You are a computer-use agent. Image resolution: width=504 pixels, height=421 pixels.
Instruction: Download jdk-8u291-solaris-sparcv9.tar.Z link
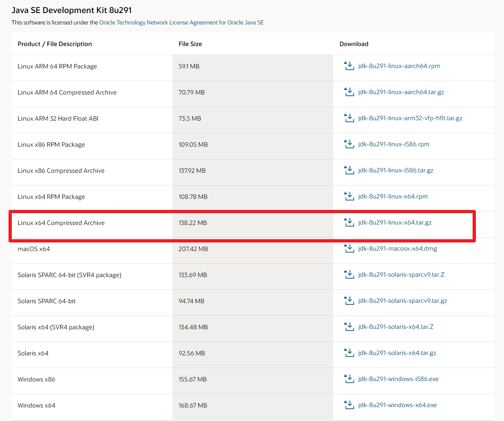[x=401, y=275]
